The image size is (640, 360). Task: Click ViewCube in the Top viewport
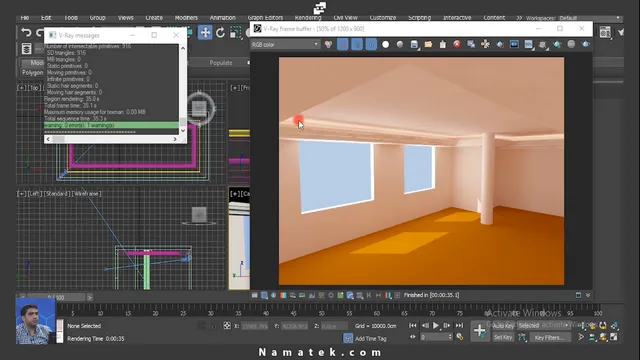[199, 109]
